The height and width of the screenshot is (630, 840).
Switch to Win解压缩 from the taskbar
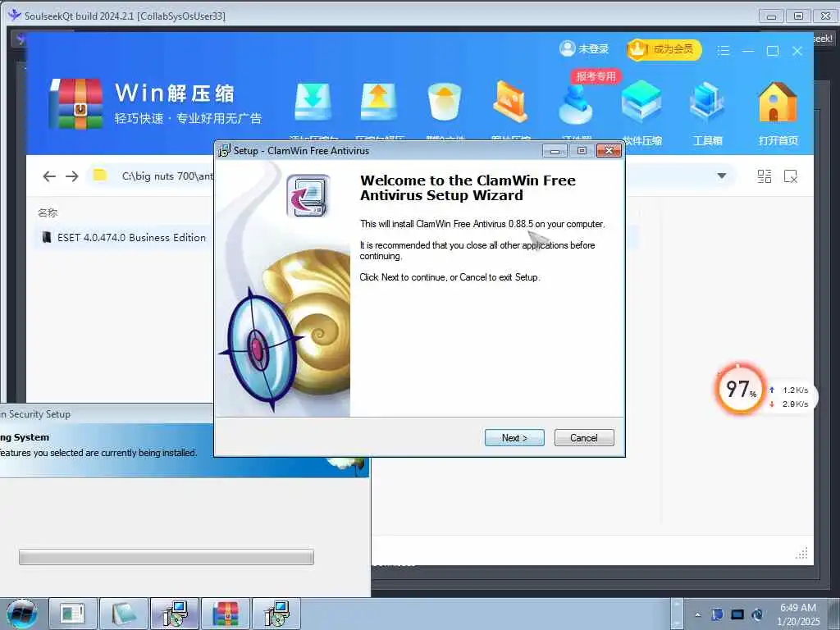tap(226, 614)
